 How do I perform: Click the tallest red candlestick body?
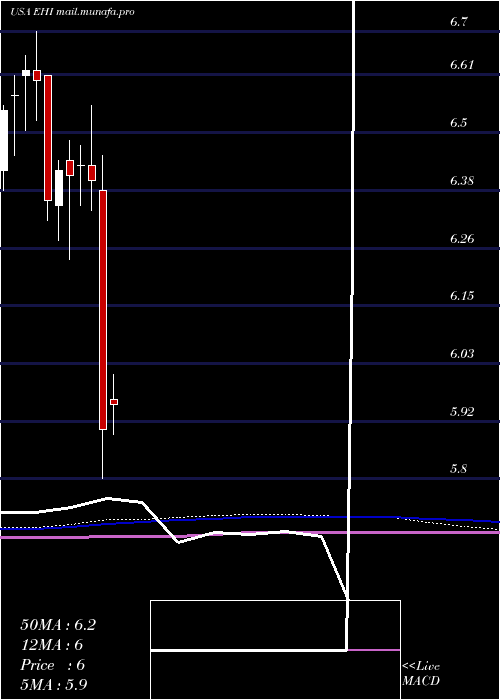(103, 310)
